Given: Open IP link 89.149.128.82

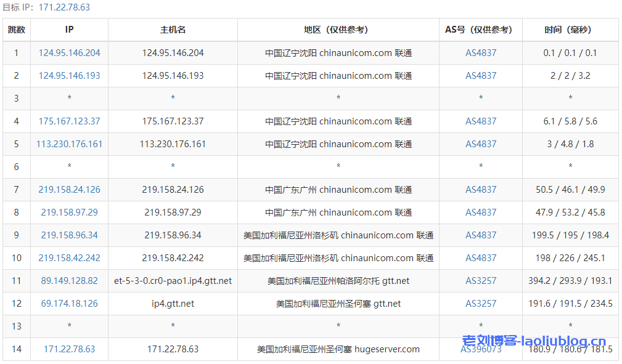Looking at the screenshot, I should [69, 281].
